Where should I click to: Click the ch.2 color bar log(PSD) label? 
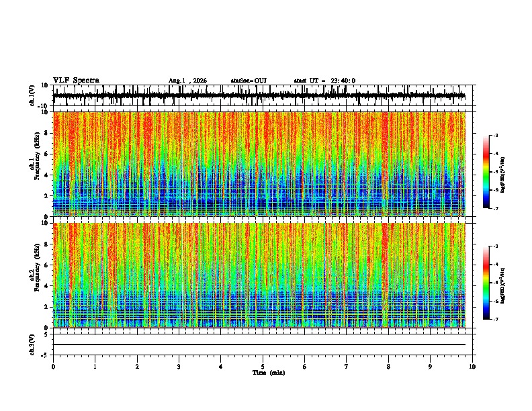(503, 286)
